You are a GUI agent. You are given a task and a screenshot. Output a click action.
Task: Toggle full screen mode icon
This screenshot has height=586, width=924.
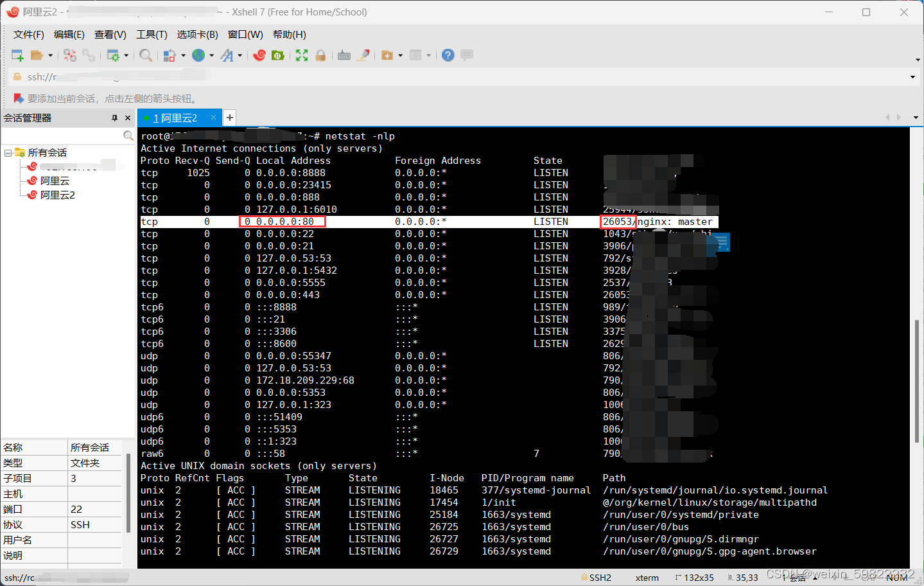[300, 55]
